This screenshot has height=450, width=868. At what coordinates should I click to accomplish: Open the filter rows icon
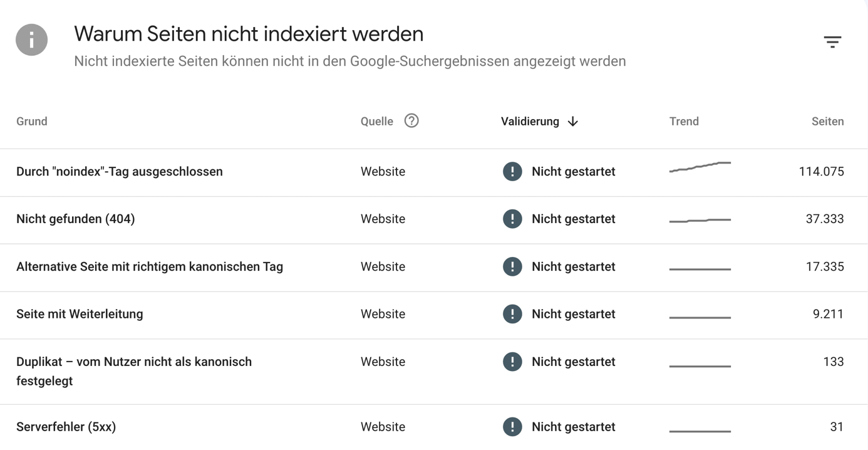[x=832, y=42]
